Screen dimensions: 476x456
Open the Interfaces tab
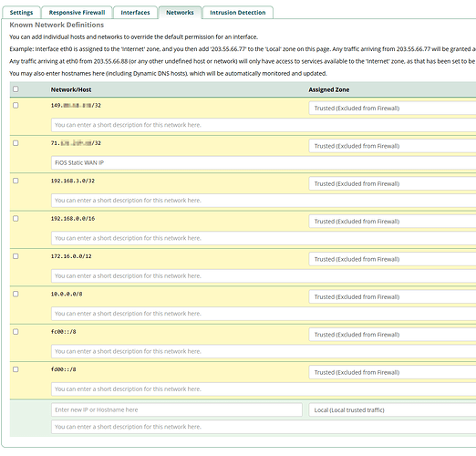tap(135, 13)
